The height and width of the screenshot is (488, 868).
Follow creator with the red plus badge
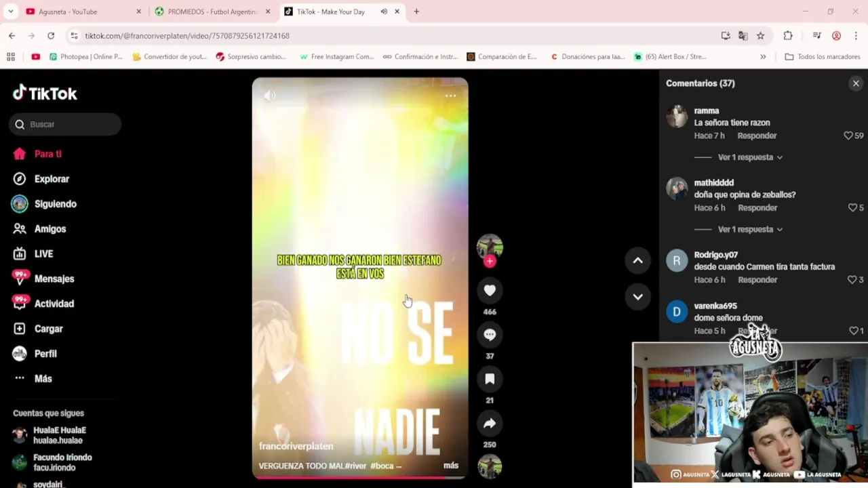(490, 261)
